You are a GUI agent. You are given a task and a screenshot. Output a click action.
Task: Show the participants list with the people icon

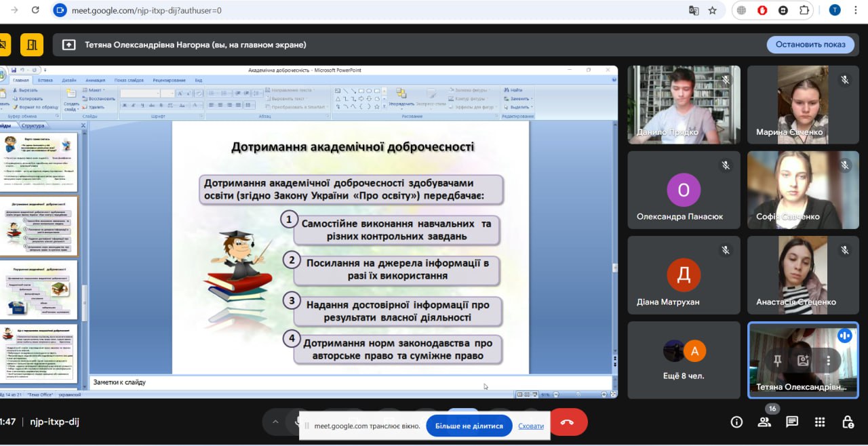pos(764,422)
